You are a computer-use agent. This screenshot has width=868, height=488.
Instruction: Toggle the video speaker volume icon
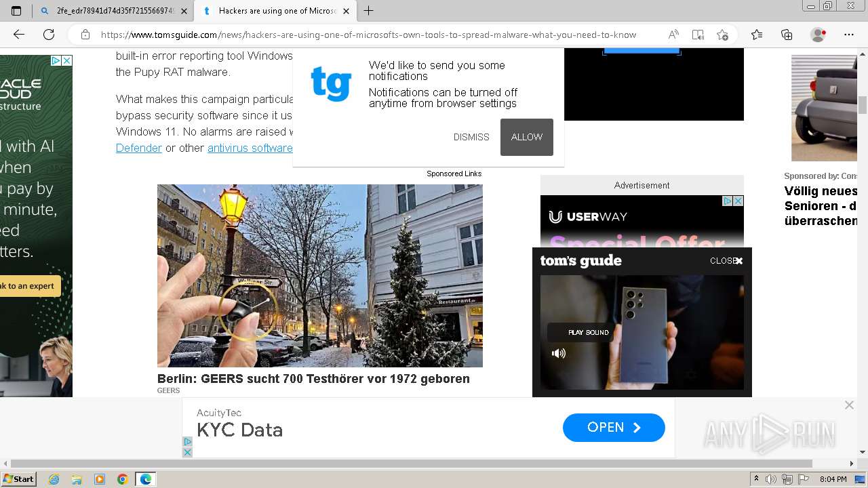559,353
